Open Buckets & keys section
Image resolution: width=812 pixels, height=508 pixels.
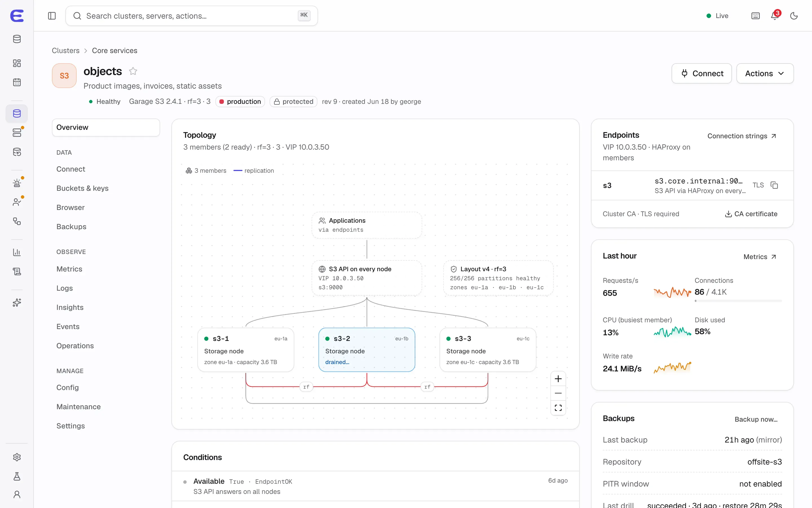point(82,188)
